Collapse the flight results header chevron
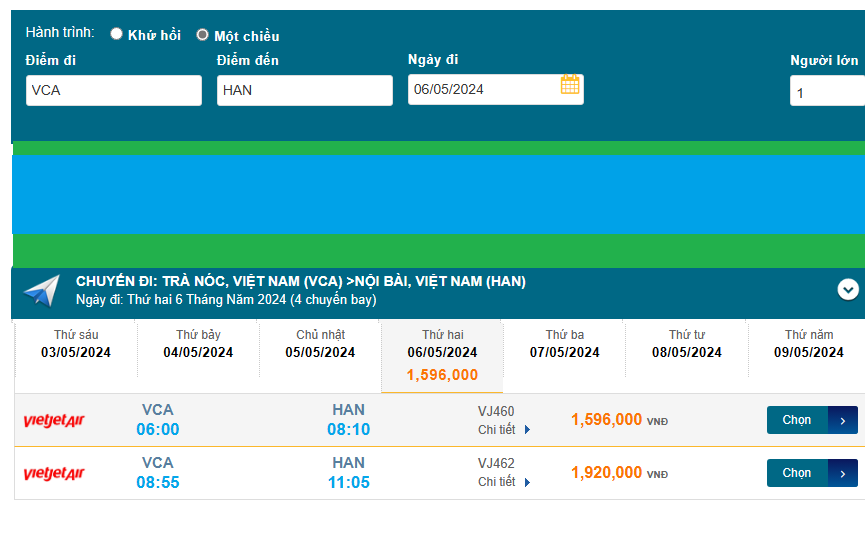Image resolution: width=865 pixels, height=545 pixels. [848, 290]
